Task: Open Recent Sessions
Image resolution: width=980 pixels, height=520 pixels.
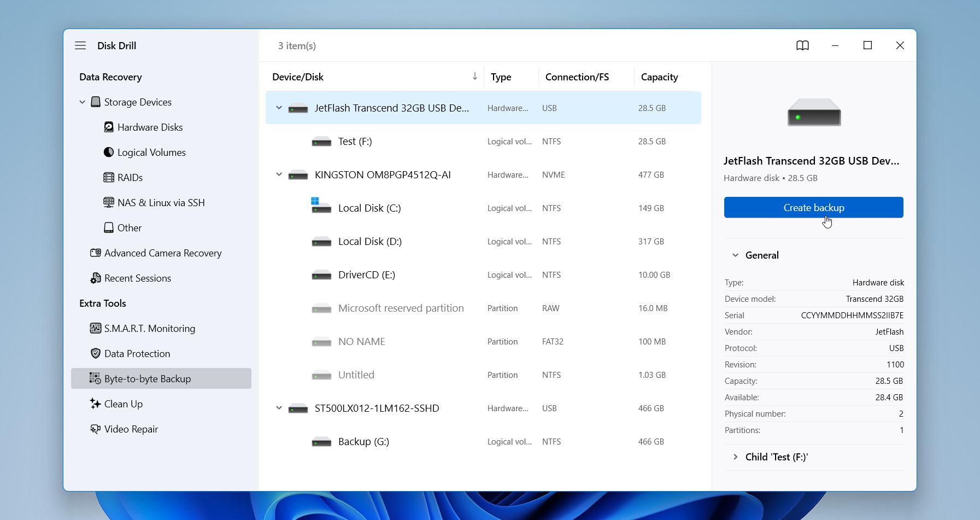Action: pyautogui.click(x=138, y=278)
